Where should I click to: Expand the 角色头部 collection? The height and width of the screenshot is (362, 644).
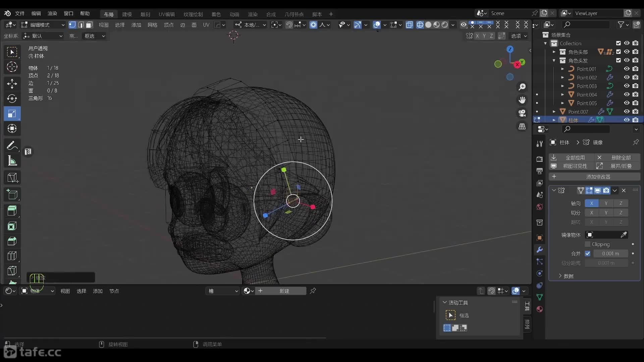pos(554,52)
